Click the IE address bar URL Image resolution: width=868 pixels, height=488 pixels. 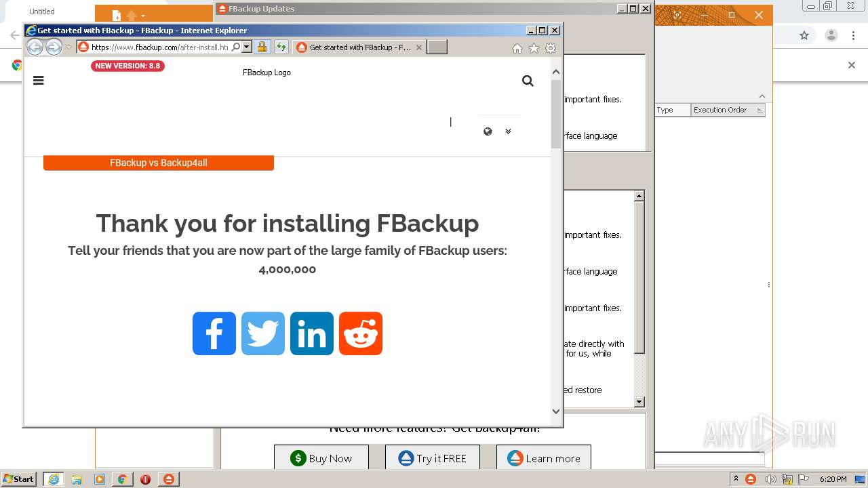tap(159, 47)
